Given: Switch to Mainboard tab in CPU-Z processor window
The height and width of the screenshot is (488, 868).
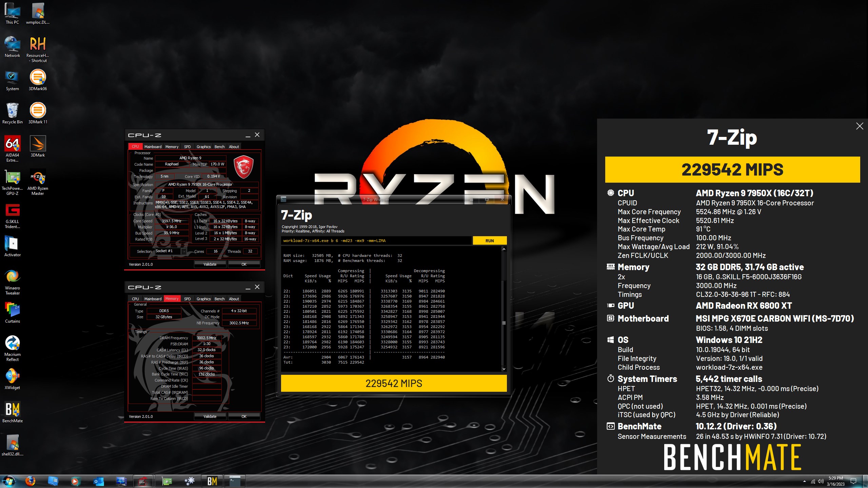Looking at the screenshot, I should [x=153, y=147].
